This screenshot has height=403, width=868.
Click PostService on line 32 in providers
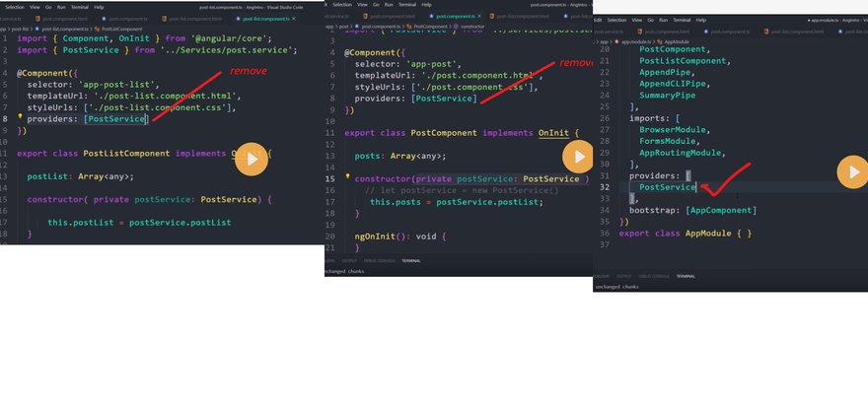(667, 186)
